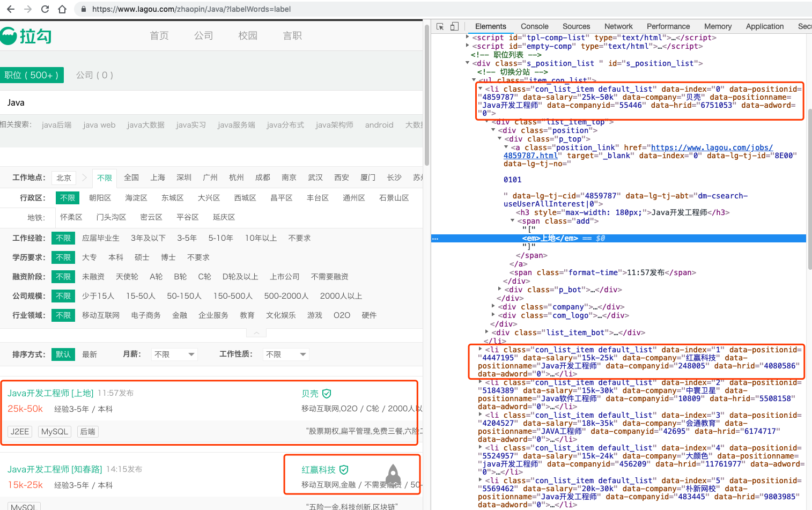Select the 职位 ( 500+ ) tab
The image size is (812, 510).
pyautogui.click(x=32, y=75)
